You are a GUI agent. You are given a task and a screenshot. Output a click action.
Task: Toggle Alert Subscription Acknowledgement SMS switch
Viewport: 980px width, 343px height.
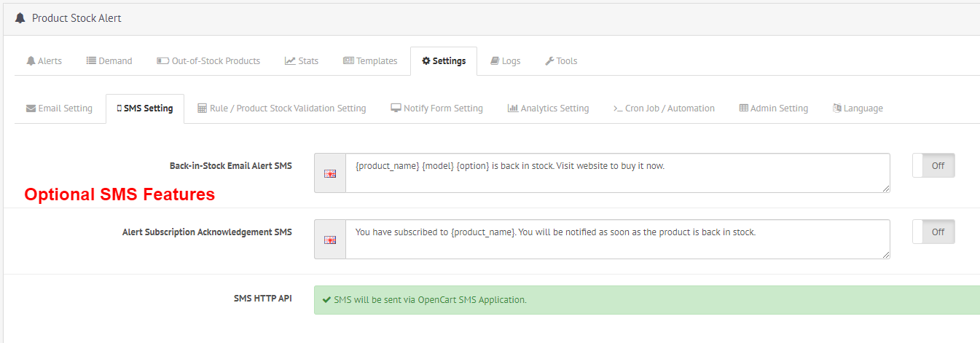(x=933, y=232)
